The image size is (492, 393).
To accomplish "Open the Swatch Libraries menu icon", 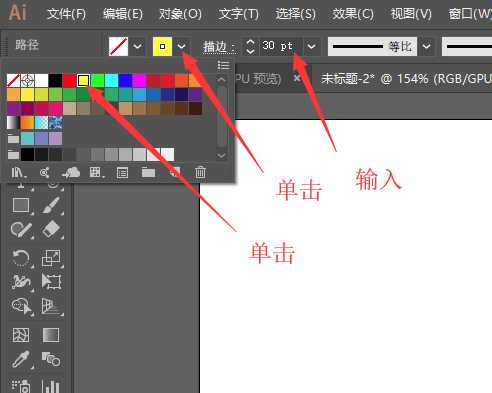I will (19, 172).
